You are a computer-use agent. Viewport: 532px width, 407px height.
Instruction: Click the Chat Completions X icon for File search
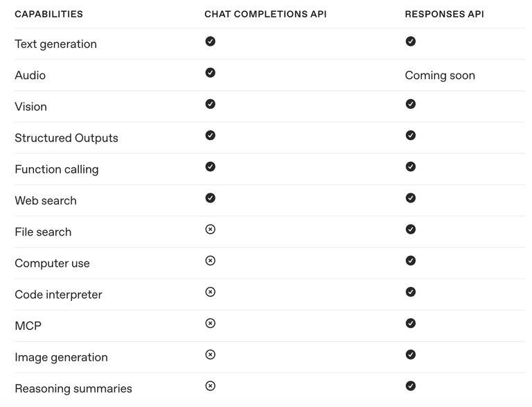[x=211, y=230]
